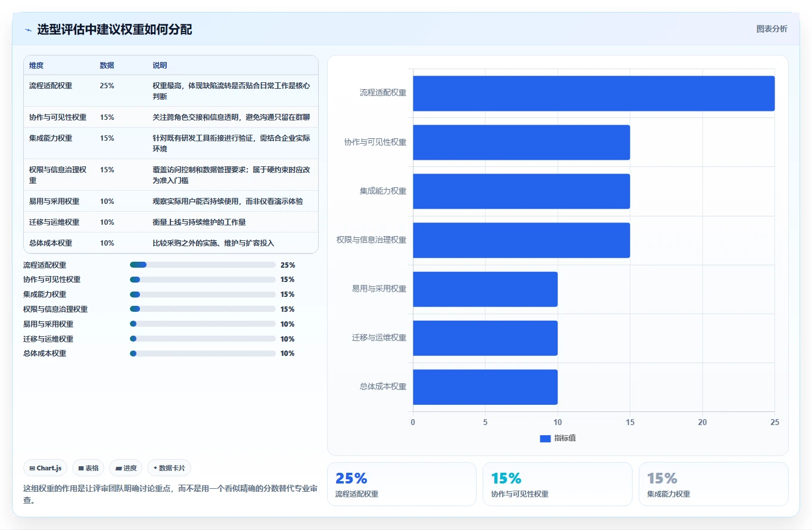This screenshot has width=812, height=530.
Task: Click the 图表分析 label in the header
Action: 771,29
